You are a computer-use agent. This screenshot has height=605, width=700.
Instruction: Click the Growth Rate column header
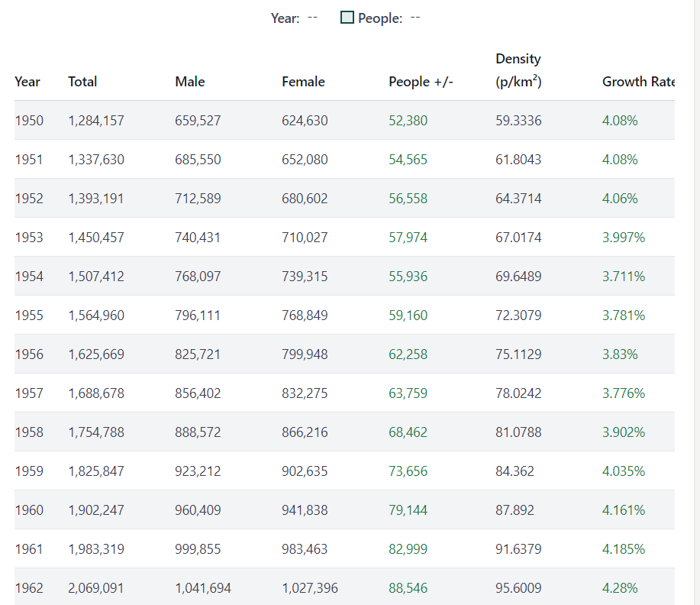637,82
